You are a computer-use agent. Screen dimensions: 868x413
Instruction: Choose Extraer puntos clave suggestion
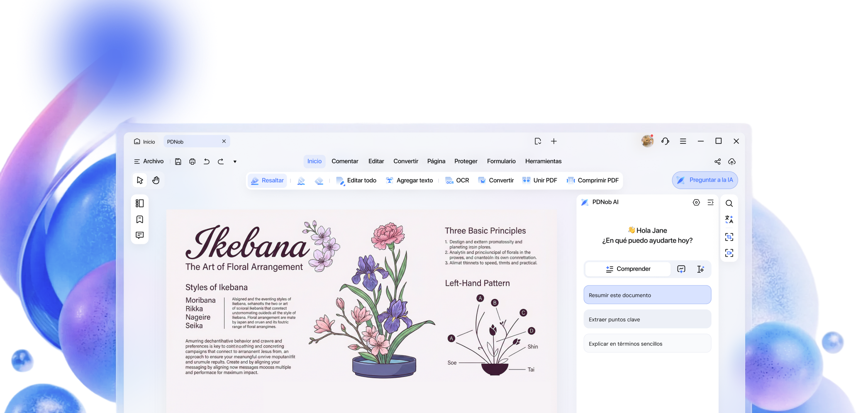click(x=647, y=319)
